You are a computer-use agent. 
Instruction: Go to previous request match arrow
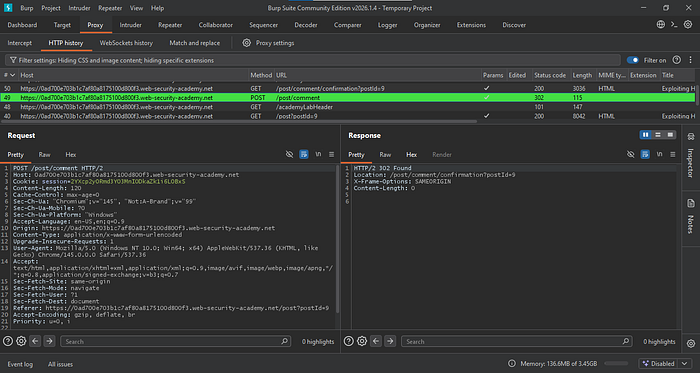click(35, 341)
